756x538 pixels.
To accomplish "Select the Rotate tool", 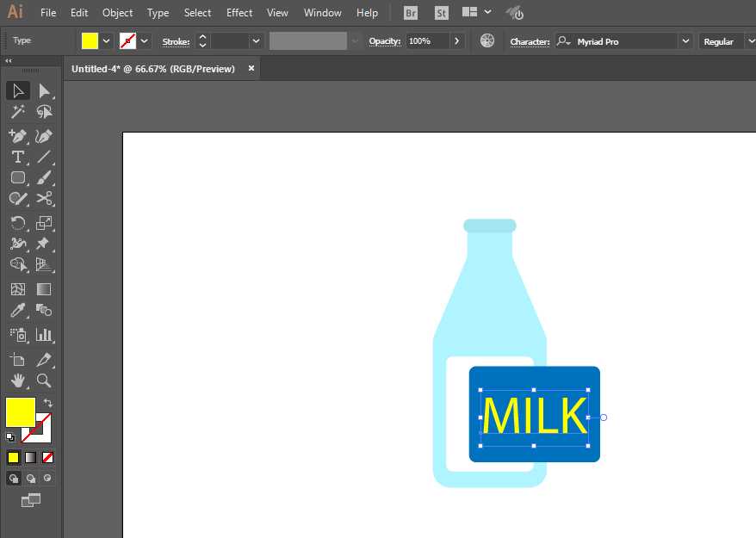I will point(17,223).
